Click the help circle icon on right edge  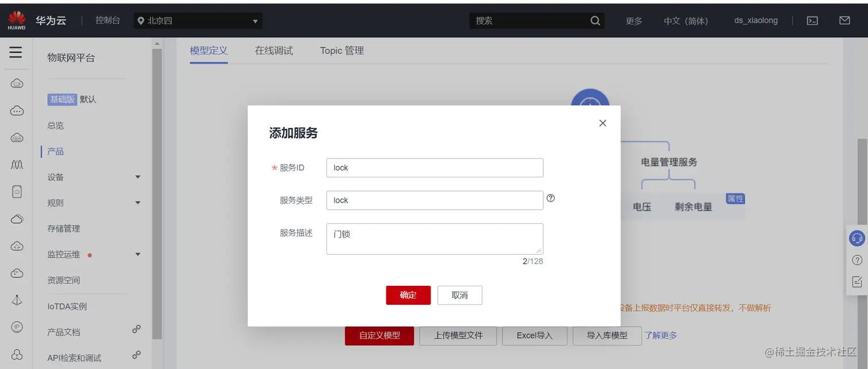click(857, 261)
